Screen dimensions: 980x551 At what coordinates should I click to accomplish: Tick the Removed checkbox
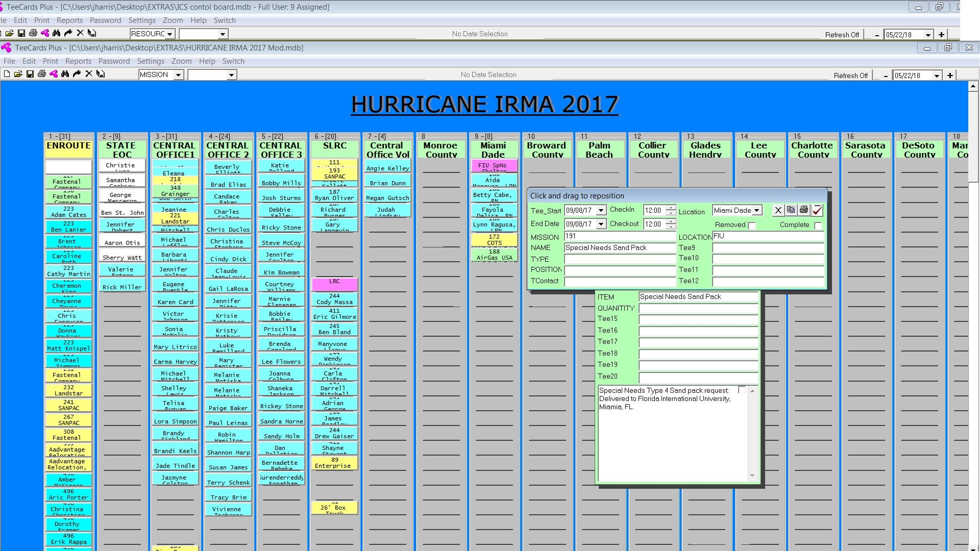pyautogui.click(x=751, y=226)
